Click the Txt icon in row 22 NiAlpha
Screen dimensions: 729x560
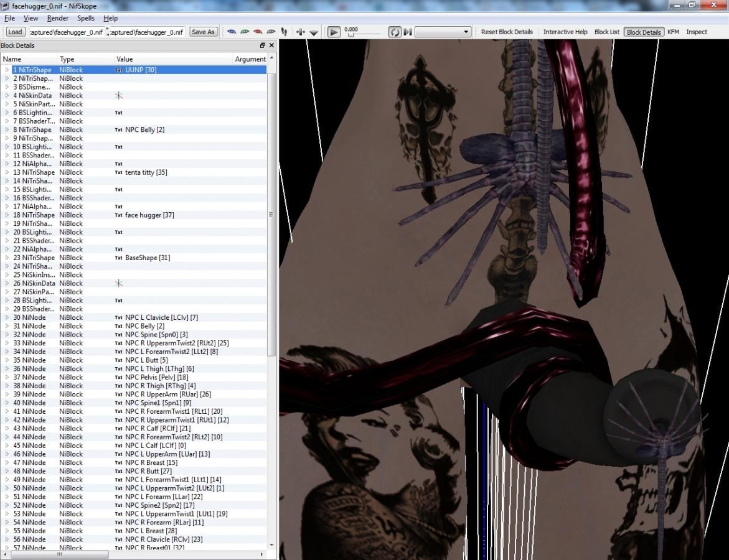(x=118, y=249)
